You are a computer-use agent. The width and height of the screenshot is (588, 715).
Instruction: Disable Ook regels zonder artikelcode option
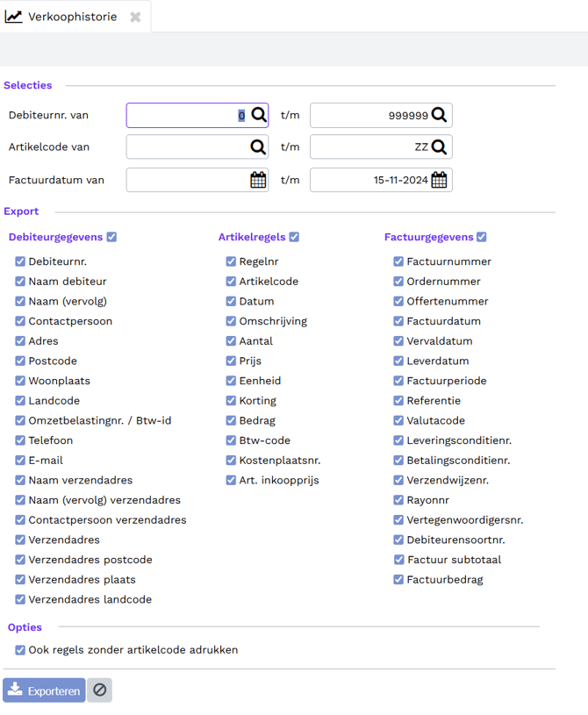(20, 650)
